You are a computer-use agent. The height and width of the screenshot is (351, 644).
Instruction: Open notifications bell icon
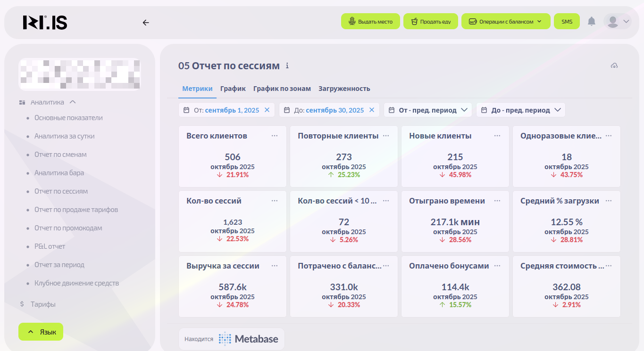click(x=591, y=21)
